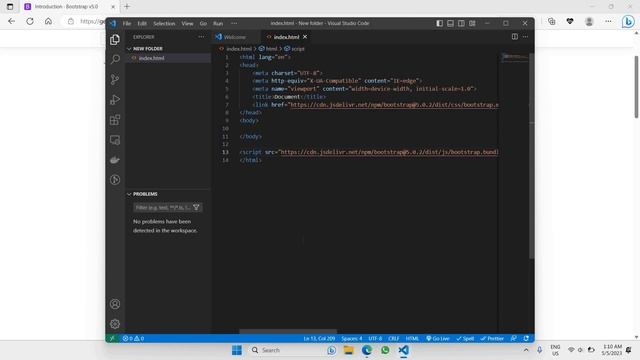Image resolution: width=640 pixels, height=360 pixels.
Task: Click the feedback icon in status bar
Action: pyautogui.click(x=514, y=338)
